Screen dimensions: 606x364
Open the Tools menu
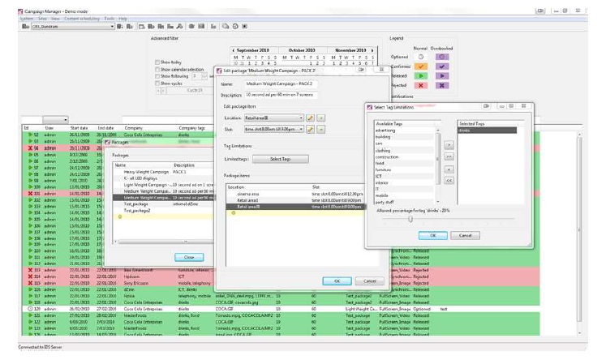tap(108, 18)
